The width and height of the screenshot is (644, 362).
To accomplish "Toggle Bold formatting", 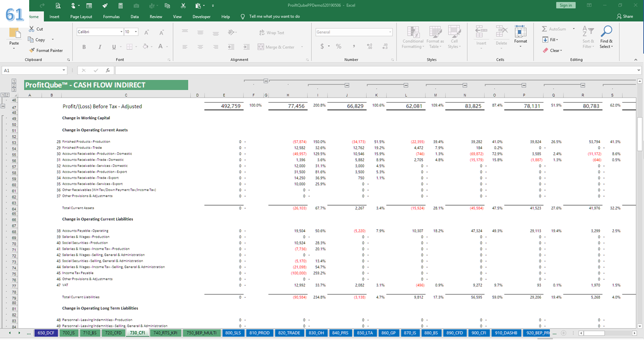I will point(84,47).
